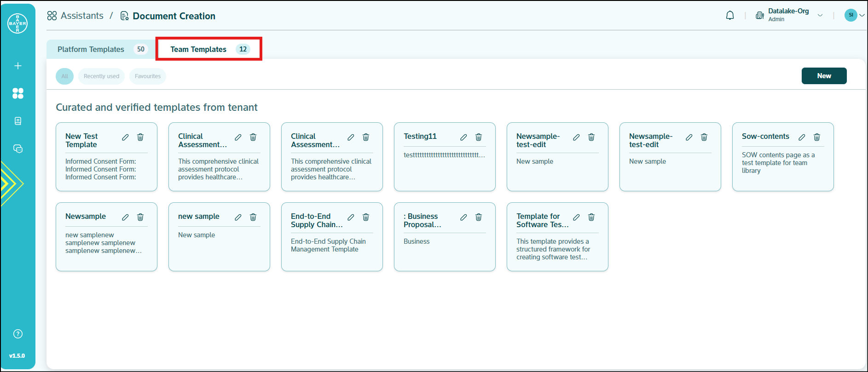868x372 pixels.
Task: Select the Team Templates tab
Action: [x=209, y=49]
